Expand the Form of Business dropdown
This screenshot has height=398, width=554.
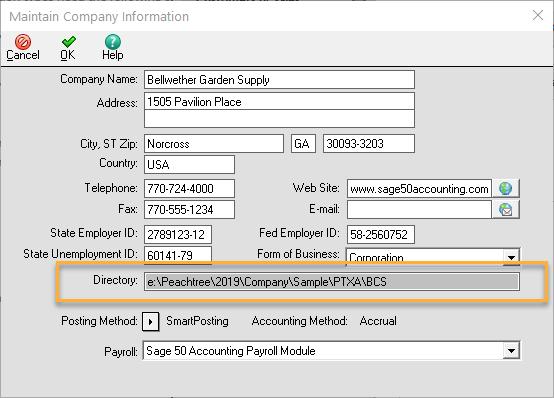(511, 257)
